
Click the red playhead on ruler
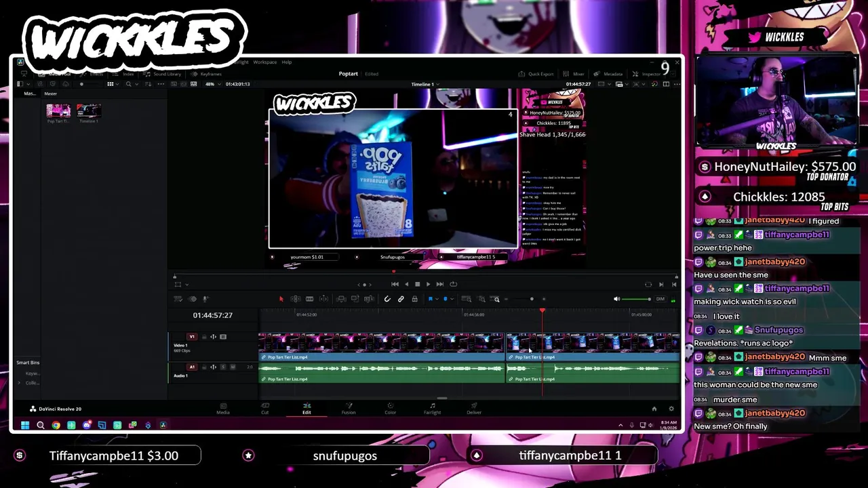[x=542, y=310]
